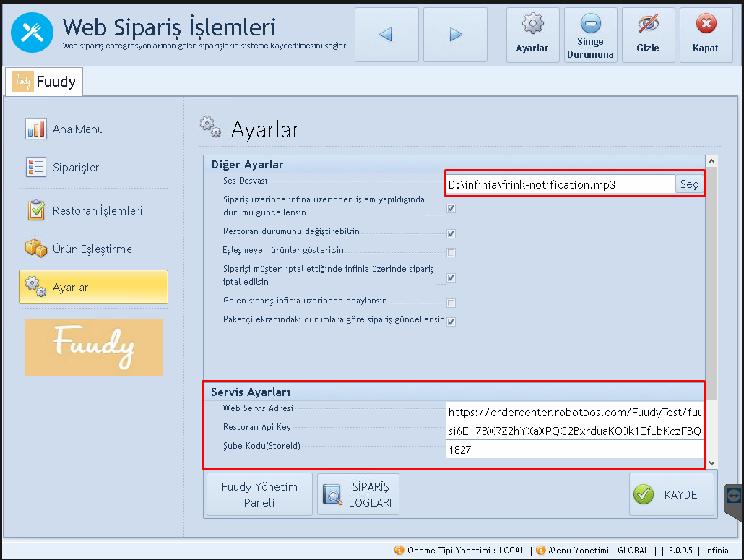744x560 pixels.
Task: Enable 'Gelen sipariş infinia üzerinden onaylansın' checkbox
Action: 451,303
